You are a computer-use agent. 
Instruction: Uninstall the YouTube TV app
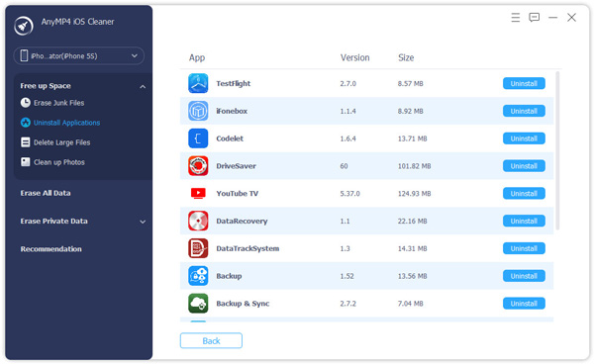(x=524, y=193)
